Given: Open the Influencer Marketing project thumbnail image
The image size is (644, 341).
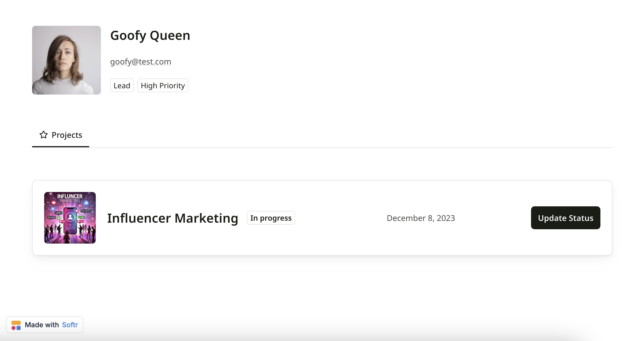Looking at the screenshot, I should tap(70, 218).
